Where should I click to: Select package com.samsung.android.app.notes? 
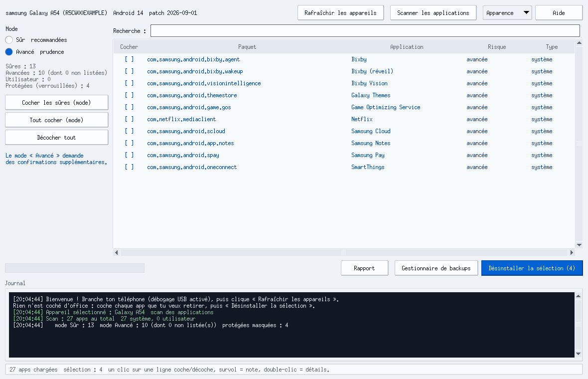click(190, 143)
